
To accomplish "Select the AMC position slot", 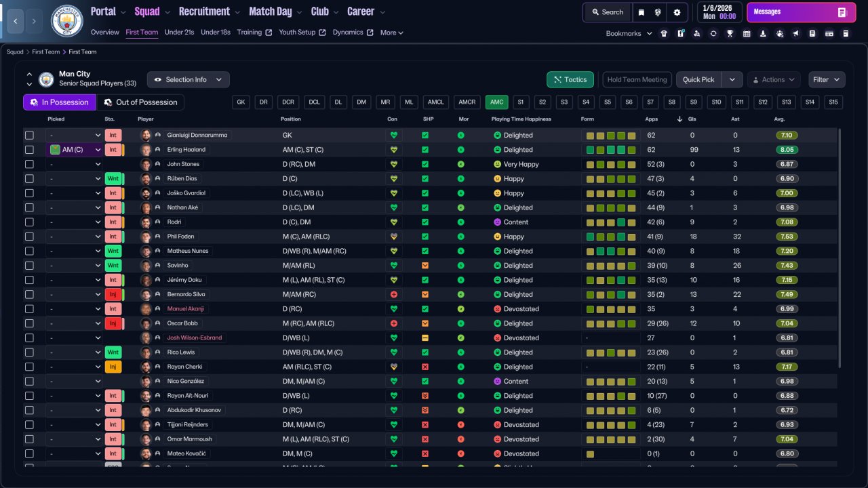I will tap(496, 102).
